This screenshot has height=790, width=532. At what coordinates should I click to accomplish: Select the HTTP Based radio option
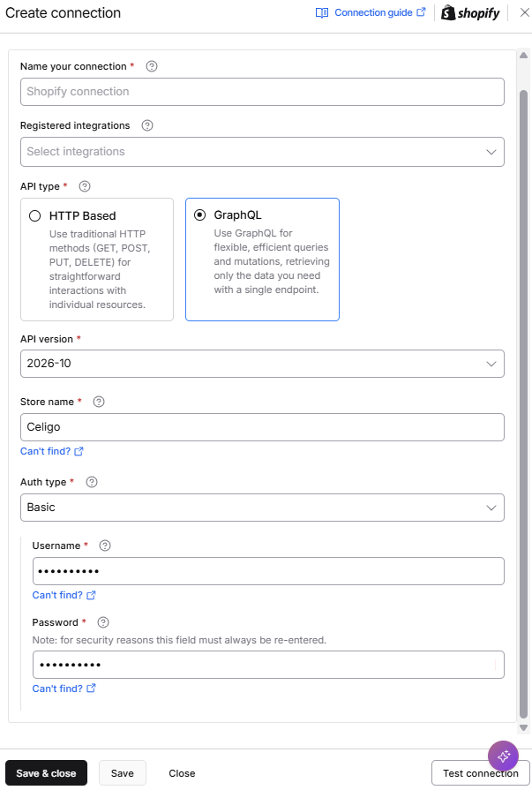pos(34,216)
